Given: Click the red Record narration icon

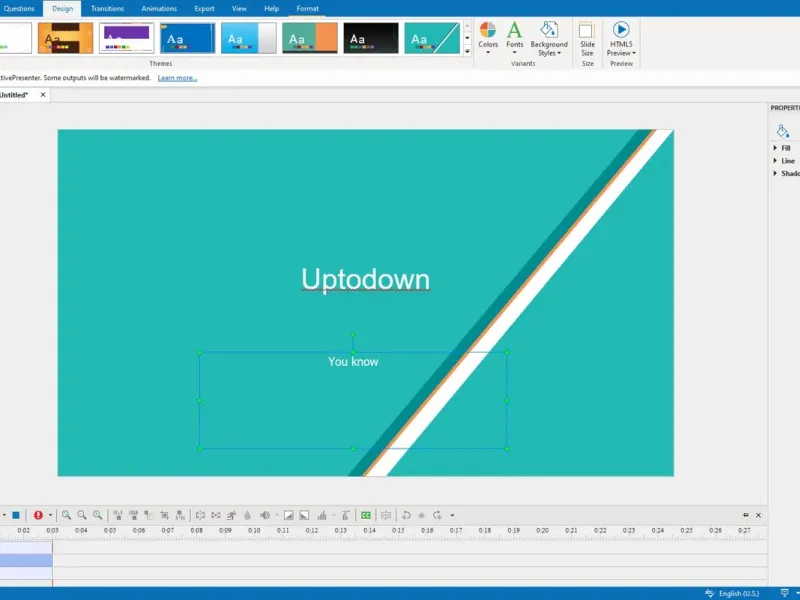Looking at the screenshot, I should click(x=38, y=515).
